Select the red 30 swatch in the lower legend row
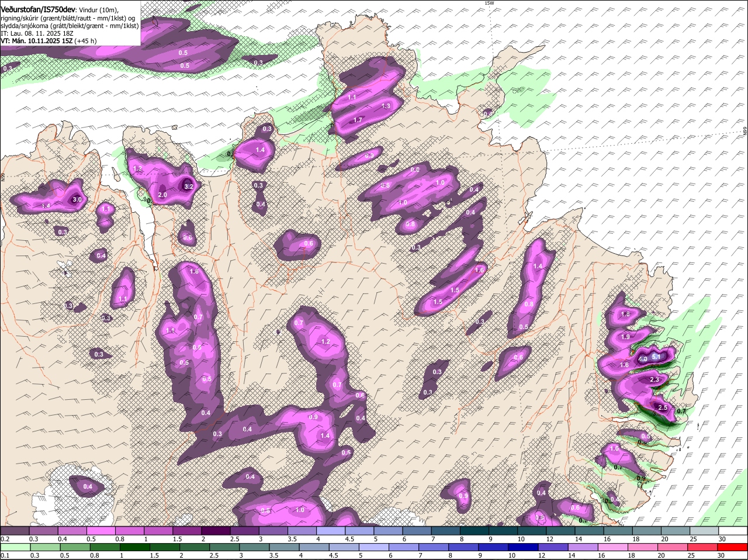748x560 pixels. point(733,547)
